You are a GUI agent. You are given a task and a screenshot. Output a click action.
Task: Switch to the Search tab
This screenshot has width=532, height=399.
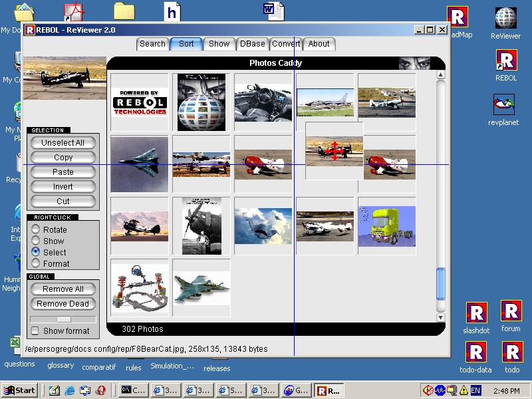tap(152, 44)
